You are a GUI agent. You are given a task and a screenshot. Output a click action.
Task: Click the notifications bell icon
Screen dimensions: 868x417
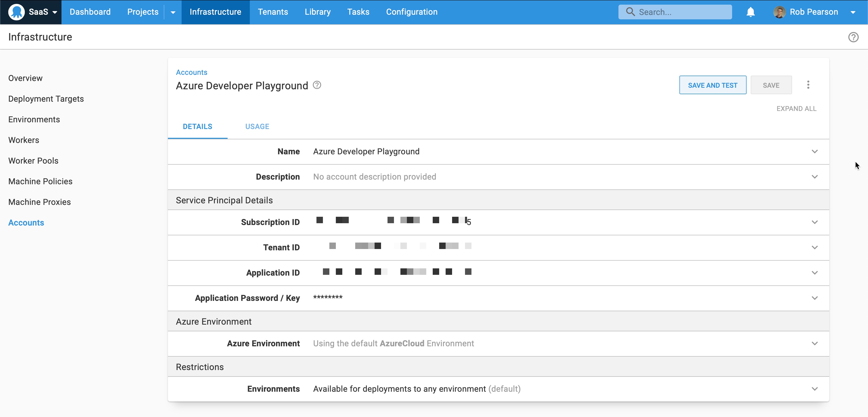click(751, 12)
